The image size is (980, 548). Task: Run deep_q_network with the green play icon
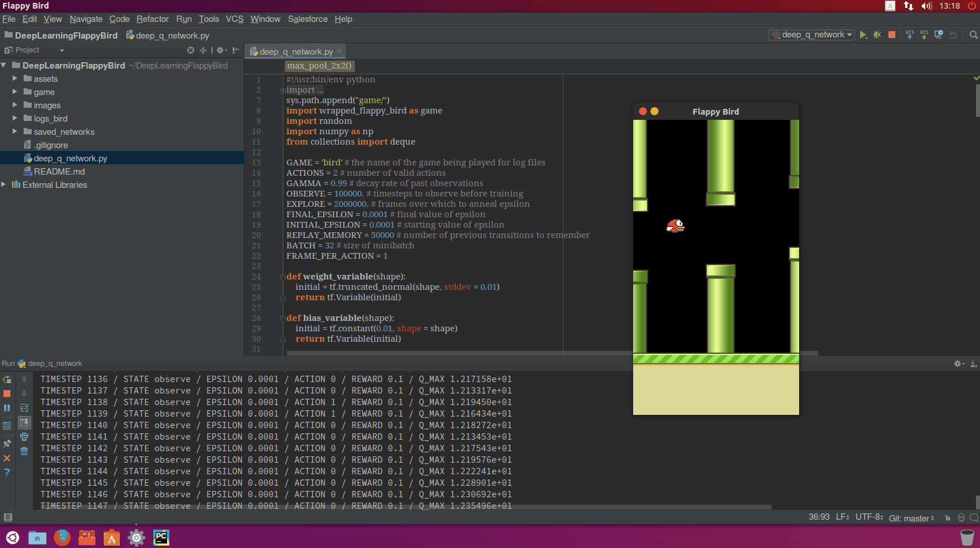click(863, 35)
